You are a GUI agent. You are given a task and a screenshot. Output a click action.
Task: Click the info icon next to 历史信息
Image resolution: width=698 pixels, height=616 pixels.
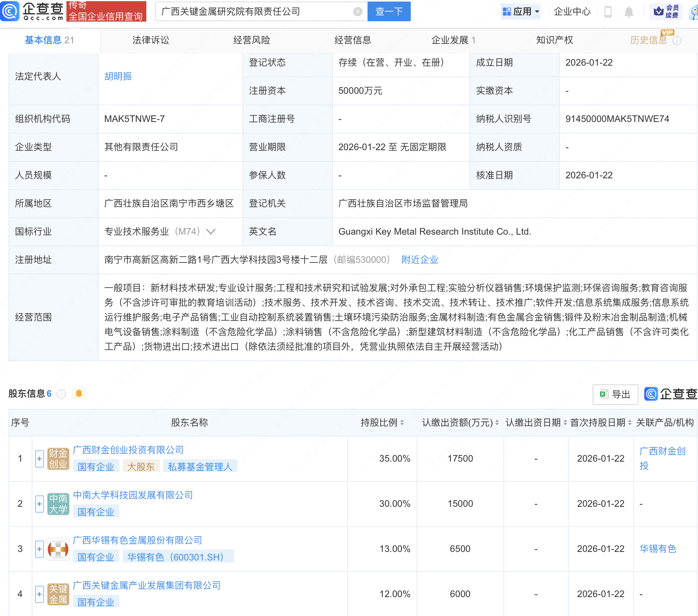tap(678, 40)
